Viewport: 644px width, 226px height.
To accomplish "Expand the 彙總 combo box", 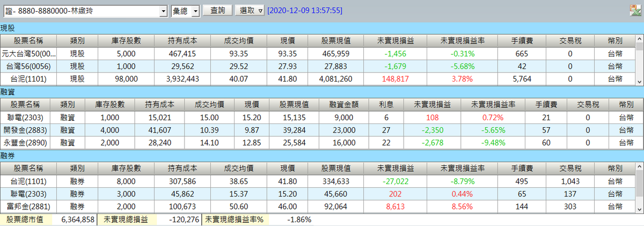I will tap(195, 11).
